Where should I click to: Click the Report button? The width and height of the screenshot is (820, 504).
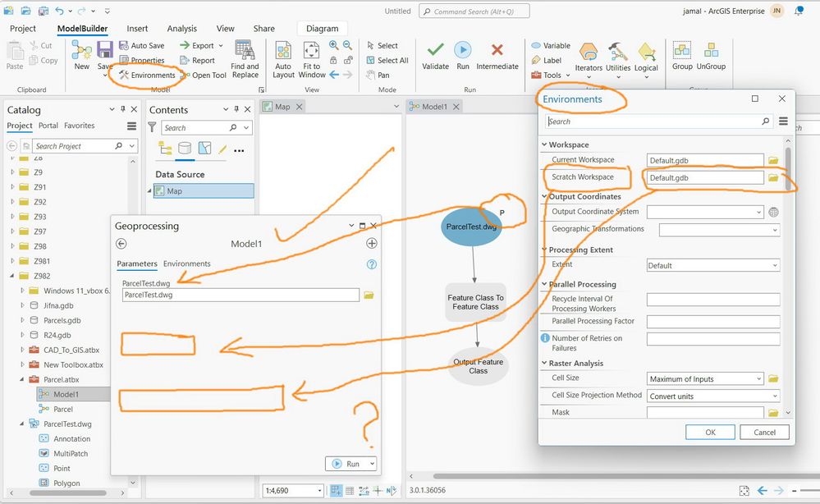point(197,60)
